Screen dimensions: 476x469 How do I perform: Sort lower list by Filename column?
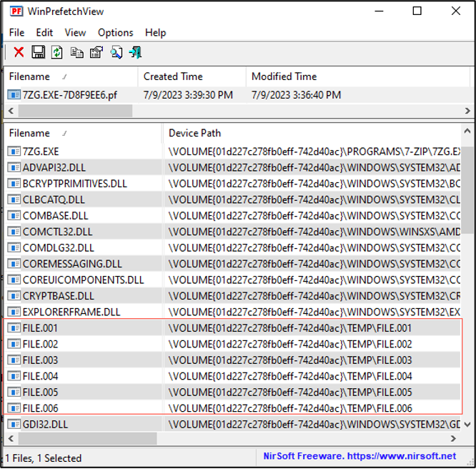click(83, 133)
